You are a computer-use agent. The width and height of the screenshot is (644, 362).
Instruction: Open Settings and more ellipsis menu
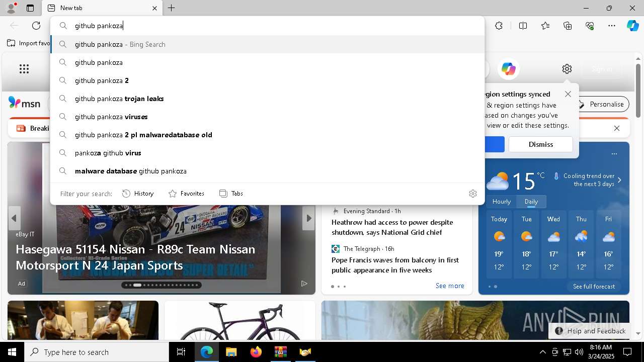pos(612,26)
